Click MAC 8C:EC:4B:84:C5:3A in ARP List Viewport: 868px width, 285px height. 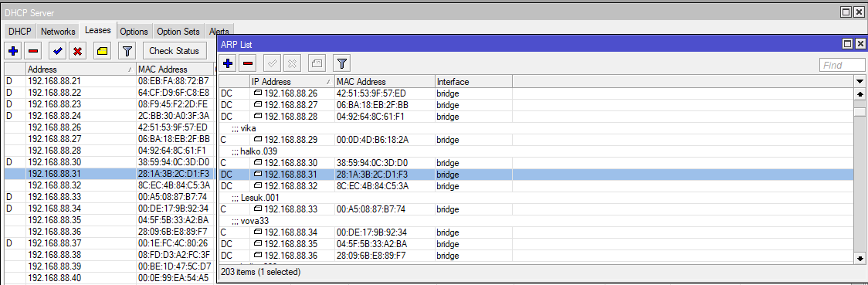372,186
